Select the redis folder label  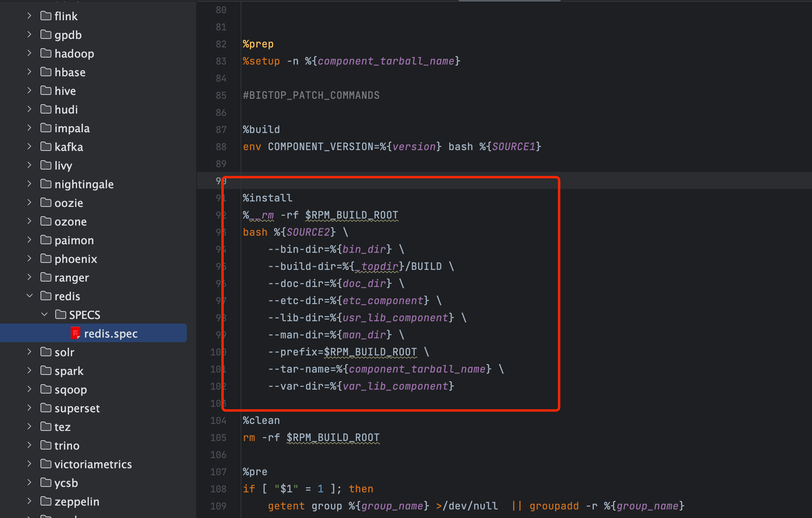tap(67, 296)
